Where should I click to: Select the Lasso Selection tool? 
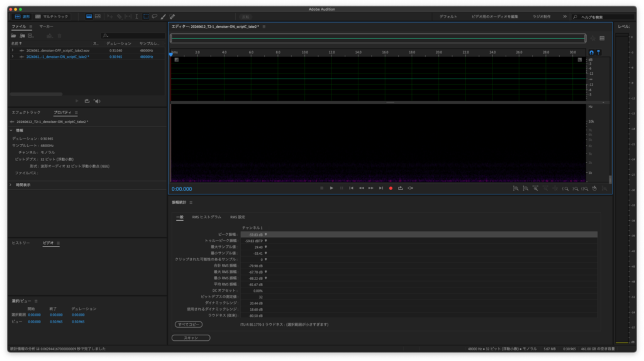coord(155,16)
